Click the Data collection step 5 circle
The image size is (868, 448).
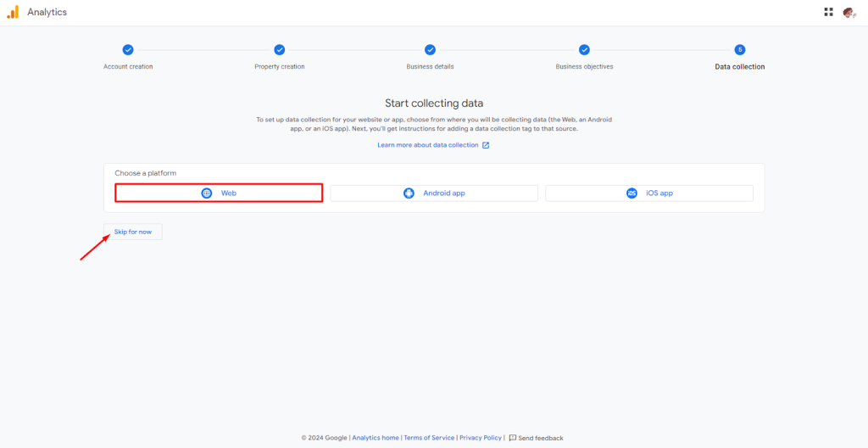(x=739, y=50)
